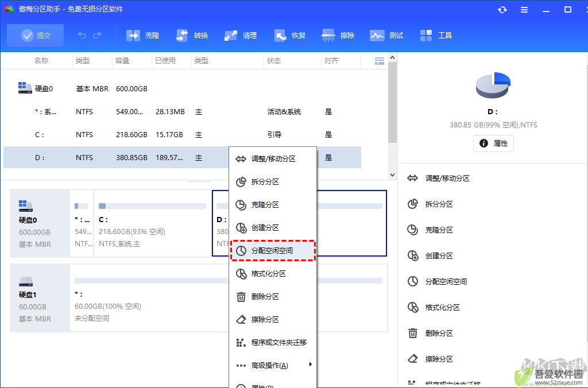The image size is (588, 388).
Task: Choose 删除分区 in context menu
Action: tap(273, 297)
